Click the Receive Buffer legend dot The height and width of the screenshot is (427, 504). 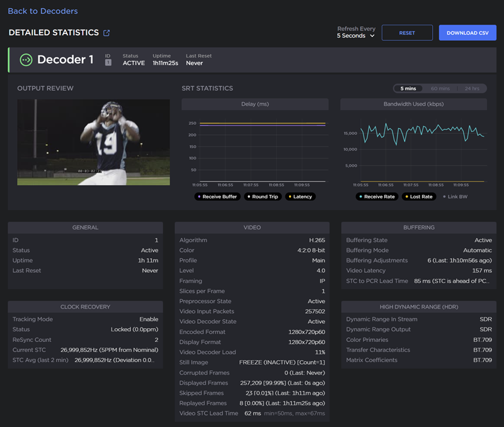199,196
